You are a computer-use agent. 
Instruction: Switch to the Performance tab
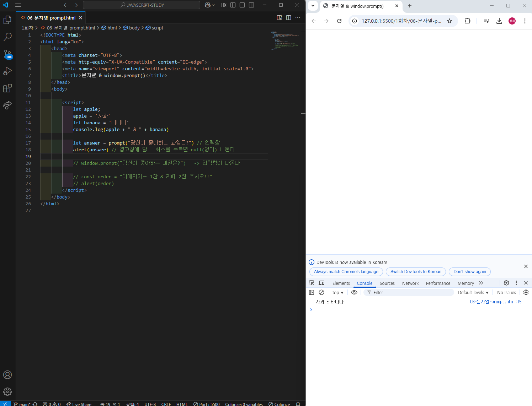pyautogui.click(x=438, y=283)
